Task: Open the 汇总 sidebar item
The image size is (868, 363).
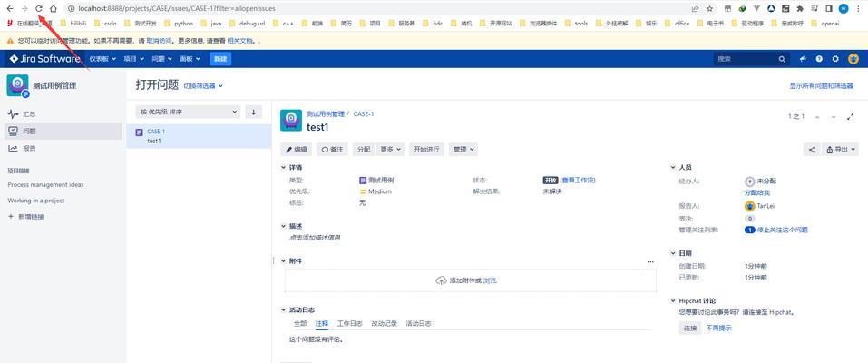Action: click(63, 114)
